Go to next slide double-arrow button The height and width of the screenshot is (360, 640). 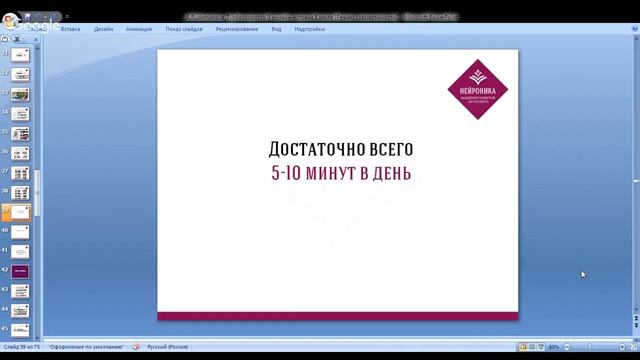[x=636, y=325]
